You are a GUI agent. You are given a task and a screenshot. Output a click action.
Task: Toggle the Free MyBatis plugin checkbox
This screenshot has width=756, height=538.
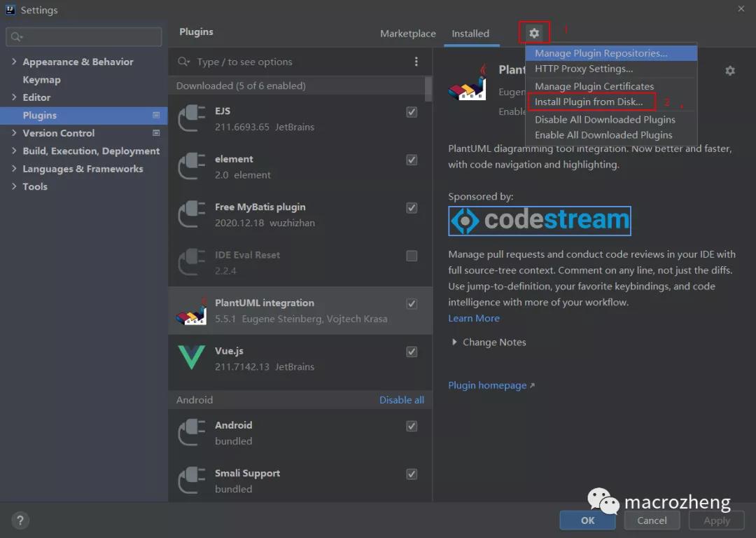pyautogui.click(x=412, y=208)
